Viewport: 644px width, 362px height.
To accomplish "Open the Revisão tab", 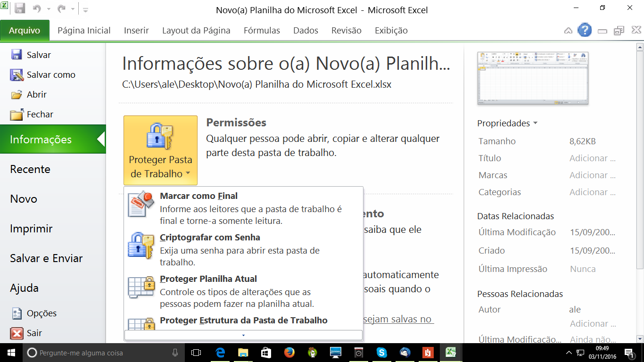I will coord(346,31).
